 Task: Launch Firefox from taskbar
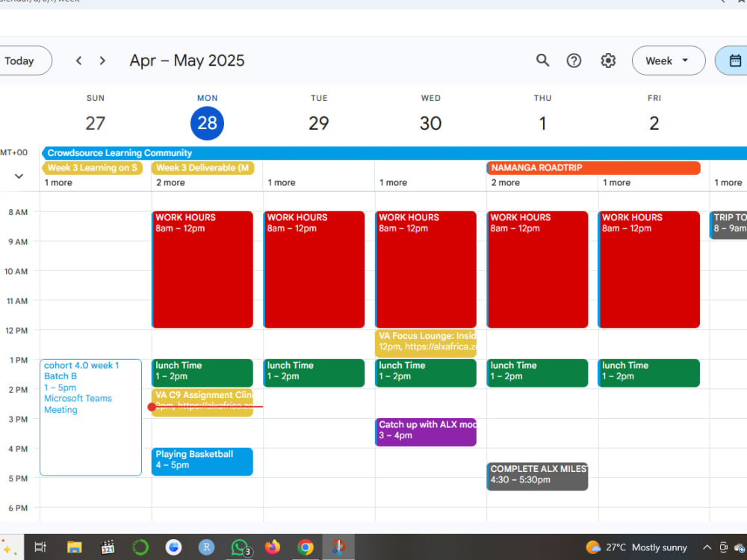pos(273,547)
